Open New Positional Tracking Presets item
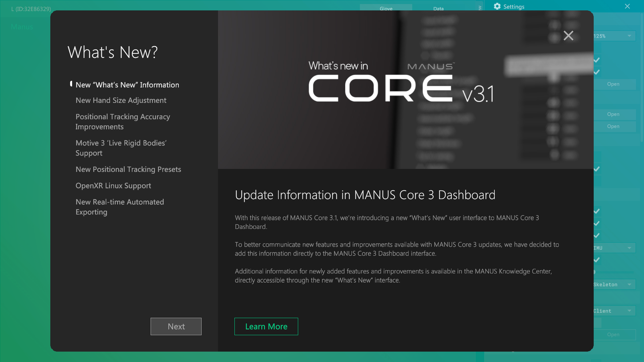The image size is (644, 362). point(128,169)
